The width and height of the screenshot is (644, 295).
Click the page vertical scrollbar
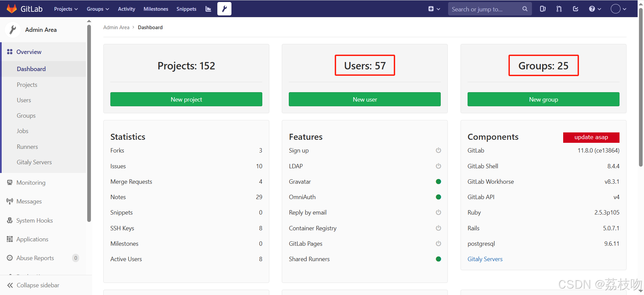click(x=641, y=87)
